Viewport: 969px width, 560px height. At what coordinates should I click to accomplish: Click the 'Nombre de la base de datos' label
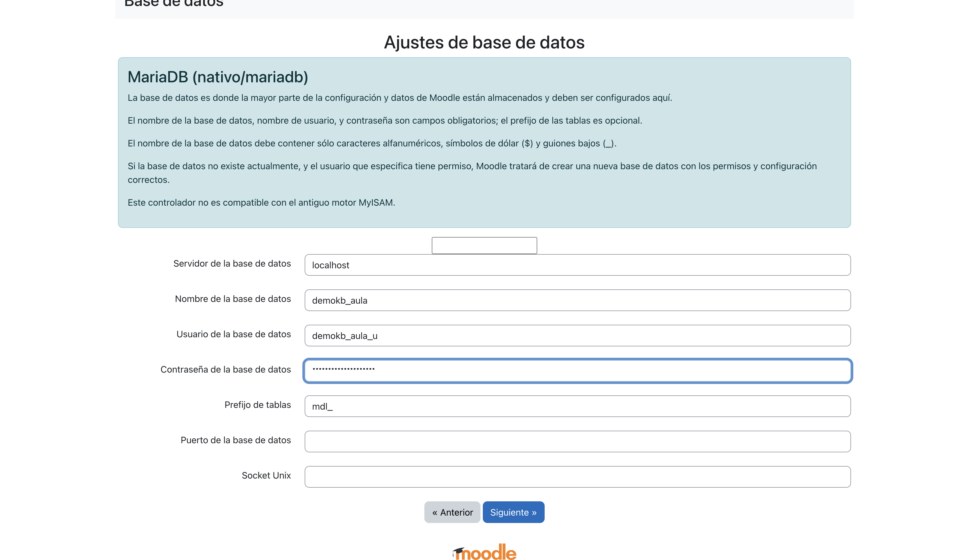point(233,299)
